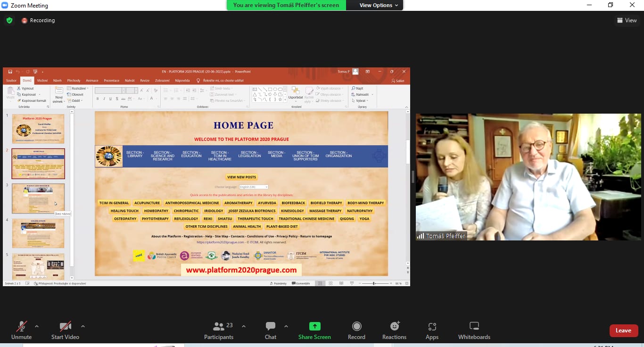The image size is (644, 347).
Task: Unmute the microphone
Action: [21, 326]
